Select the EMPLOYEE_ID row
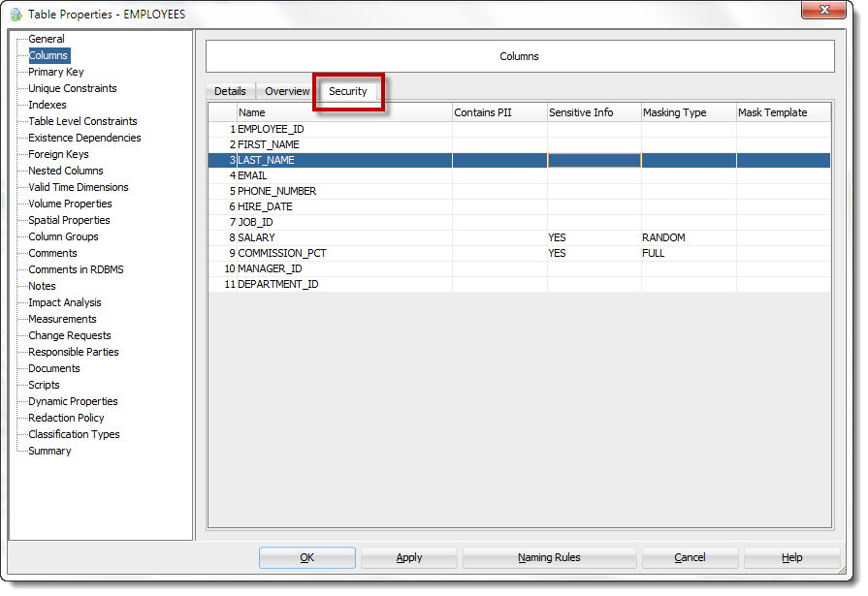This screenshot has width=868, height=596. [519, 130]
